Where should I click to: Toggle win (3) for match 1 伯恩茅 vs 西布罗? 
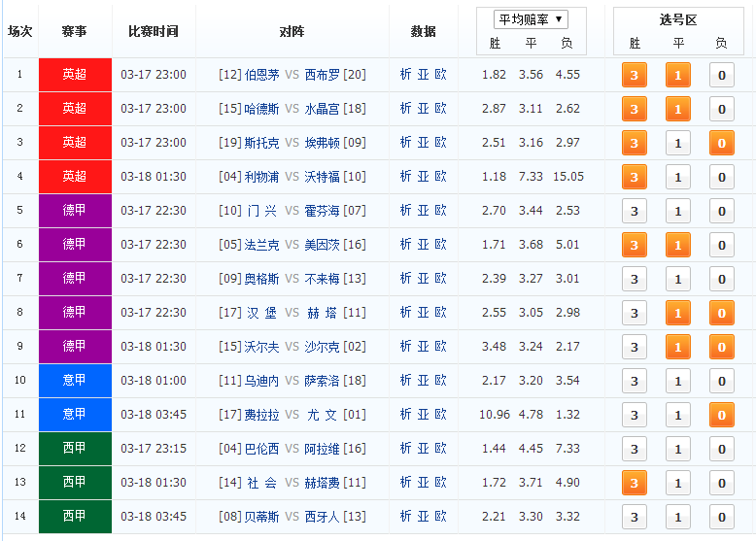tap(634, 75)
